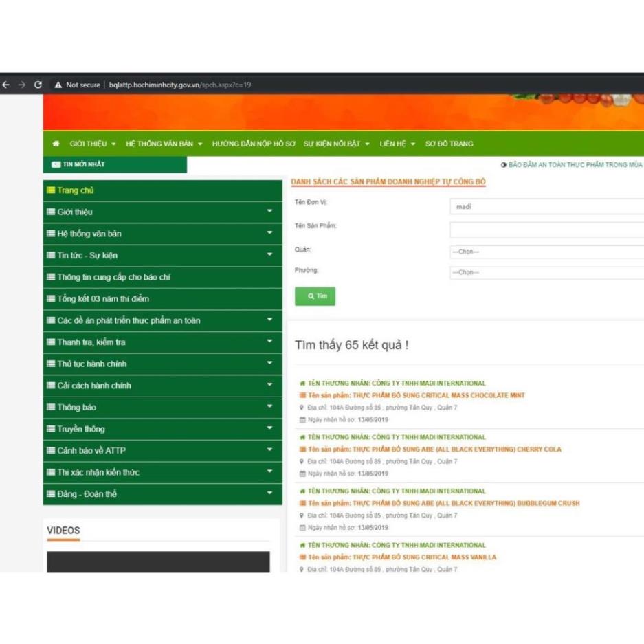Viewport: 644px width, 644px height.
Task: Click the Tên Đơn Vị field containing madi
Action: pos(546,206)
